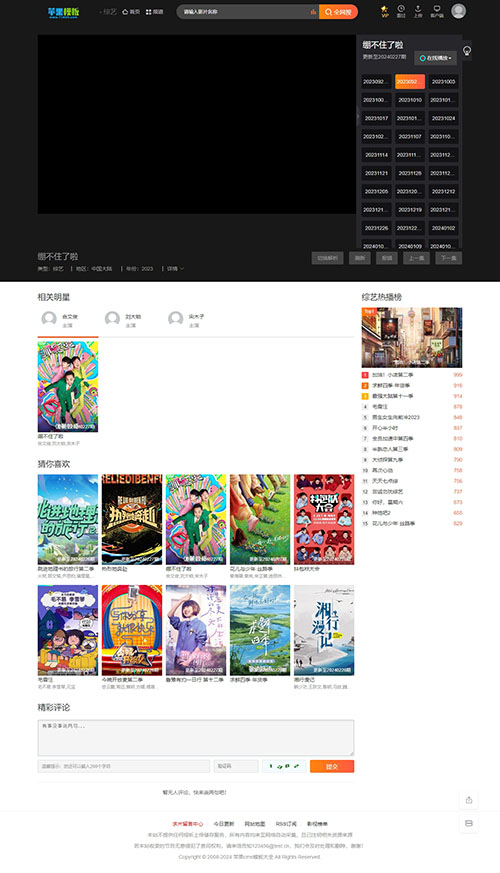Image resolution: width=500 pixels, height=873 pixels.
Task: Refresh the captcha verification image
Action: 284,766
